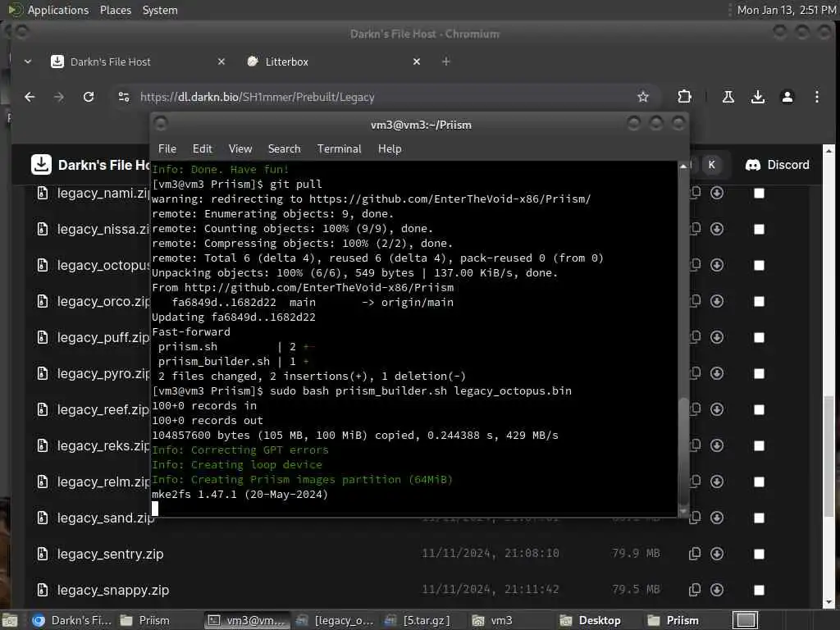Image resolution: width=840 pixels, height=630 pixels.
Task: Open the Chromium profile avatar menu
Action: [x=787, y=97]
